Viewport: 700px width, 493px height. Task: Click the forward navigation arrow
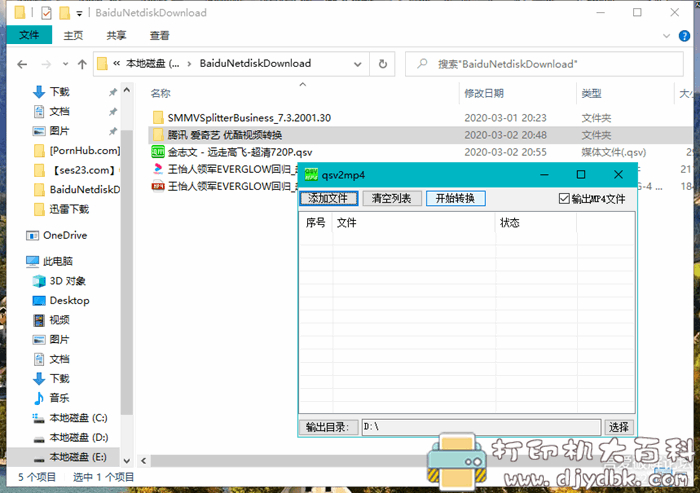point(46,64)
